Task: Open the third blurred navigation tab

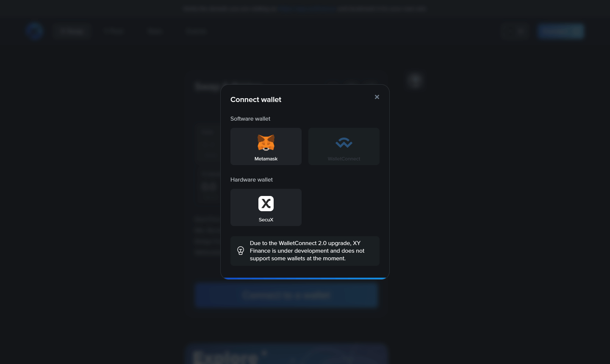Action: point(155,31)
